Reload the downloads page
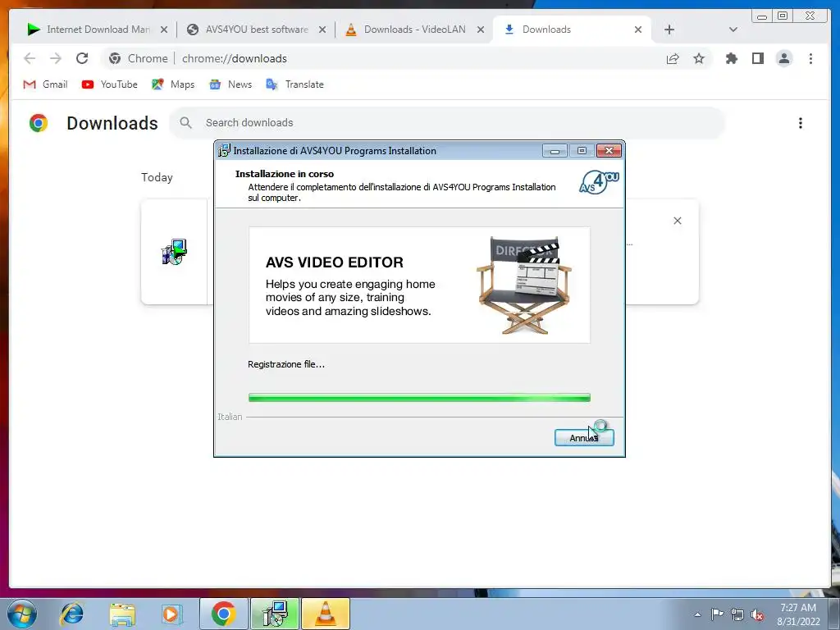Screen dimensions: 840x630 [x=82, y=58]
